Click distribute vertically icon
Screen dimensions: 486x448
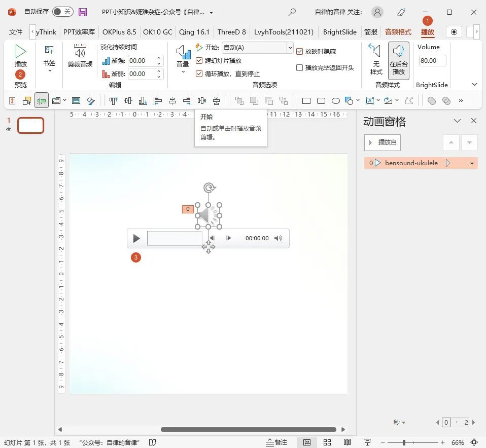(216, 101)
